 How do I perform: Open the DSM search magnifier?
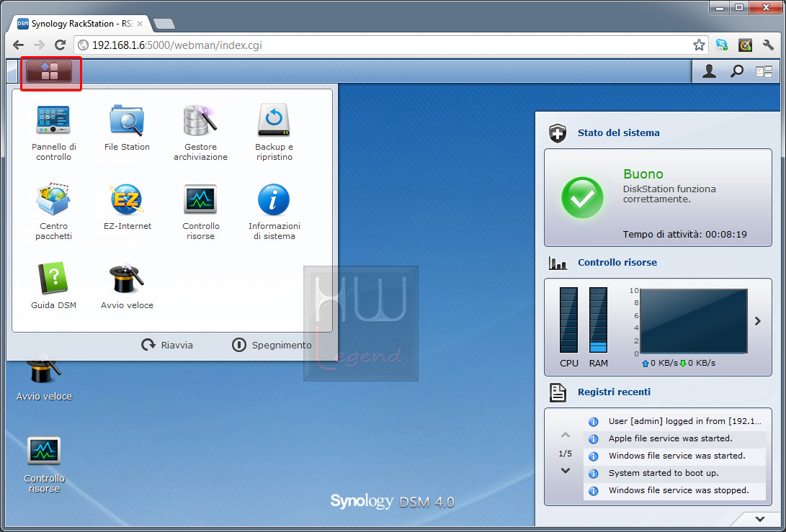(736, 72)
